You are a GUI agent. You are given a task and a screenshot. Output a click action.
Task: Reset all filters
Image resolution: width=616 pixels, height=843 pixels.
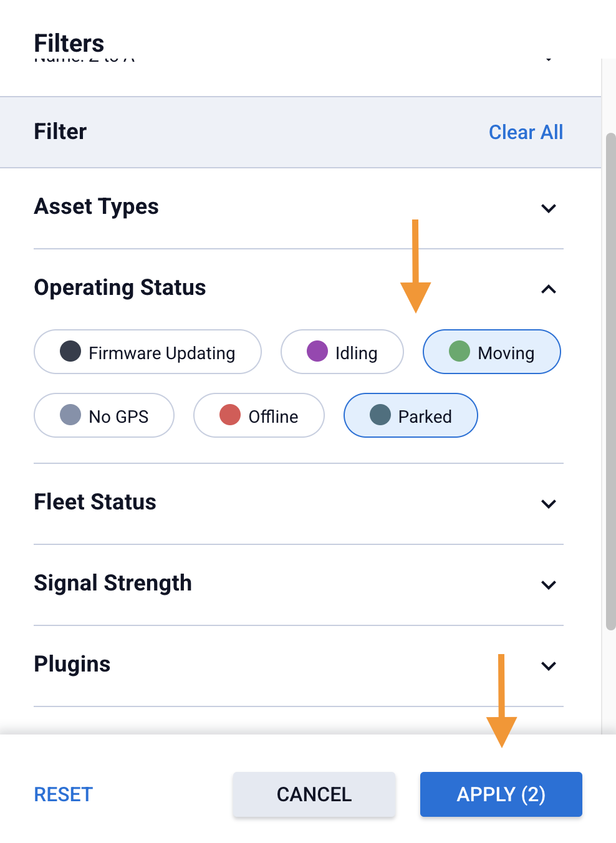[64, 794]
